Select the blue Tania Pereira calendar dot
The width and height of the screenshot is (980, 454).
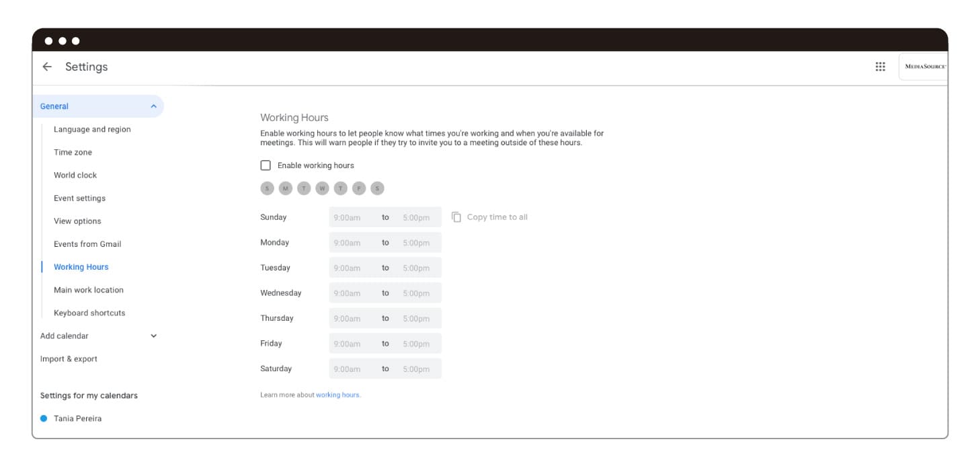pos(44,418)
